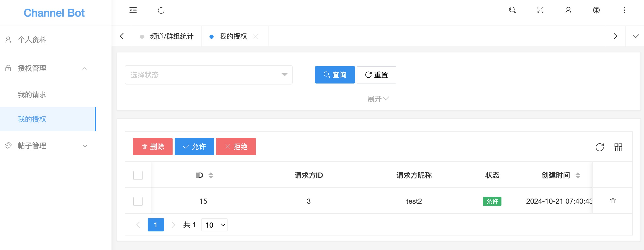
Task: Delete row 15 with the trash icon
Action: (613, 201)
